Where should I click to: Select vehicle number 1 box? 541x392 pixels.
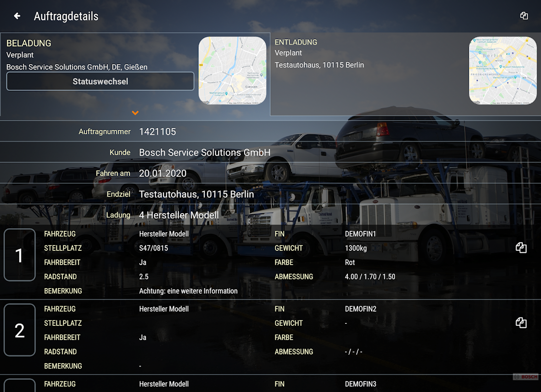20,255
